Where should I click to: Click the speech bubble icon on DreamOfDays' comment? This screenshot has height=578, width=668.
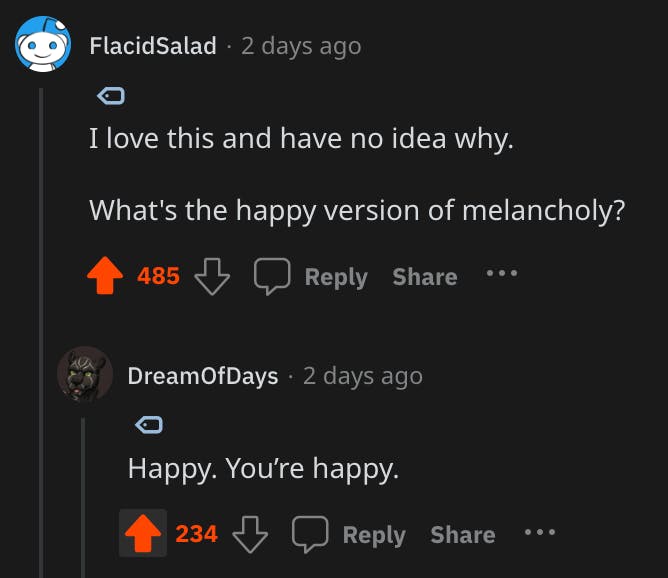tap(310, 535)
